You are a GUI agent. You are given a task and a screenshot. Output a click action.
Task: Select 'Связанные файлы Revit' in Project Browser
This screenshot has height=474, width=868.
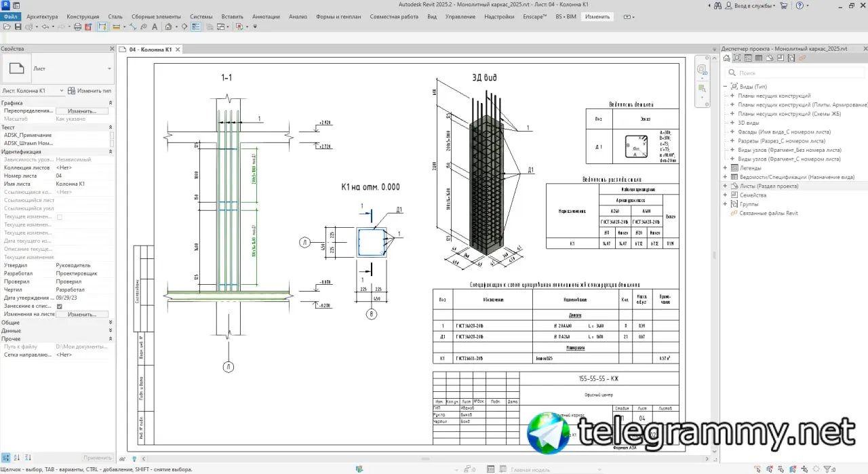768,213
